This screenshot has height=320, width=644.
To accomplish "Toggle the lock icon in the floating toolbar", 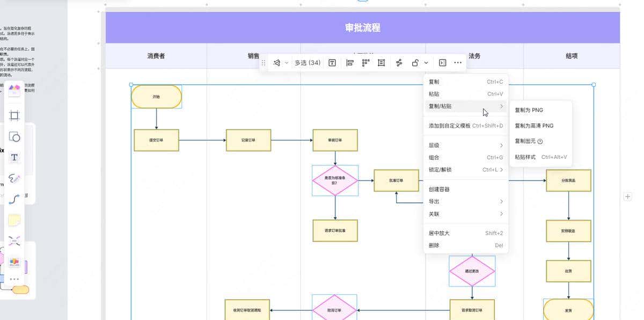I will tap(415, 63).
